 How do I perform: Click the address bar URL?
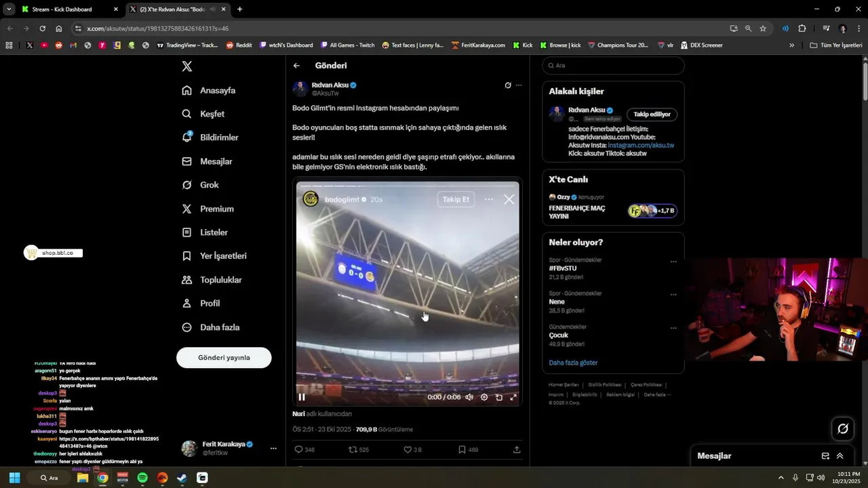tap(157, 28)
